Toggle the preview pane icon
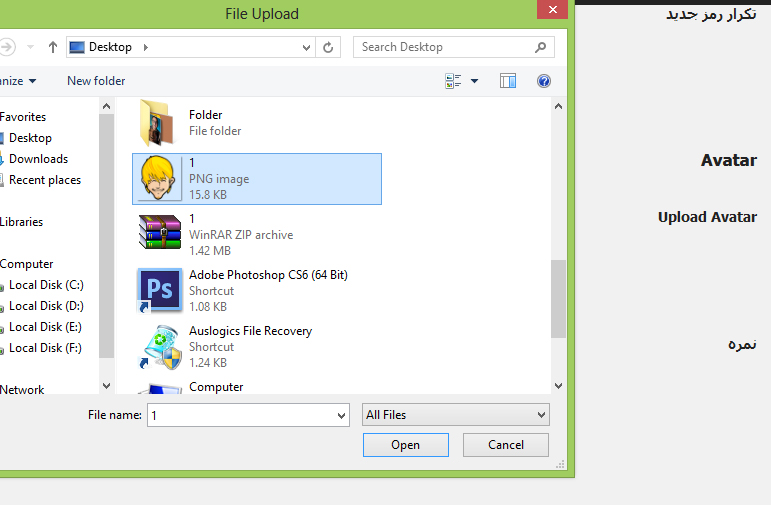771x505 pixels. pos(507,81)
